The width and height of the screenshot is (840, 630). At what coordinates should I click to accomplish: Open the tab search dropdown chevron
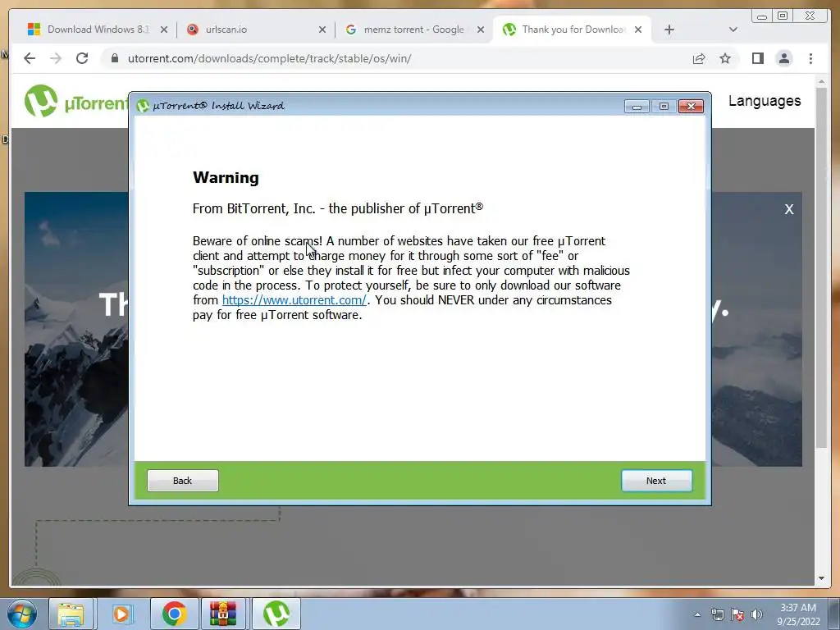pos(733,30)
